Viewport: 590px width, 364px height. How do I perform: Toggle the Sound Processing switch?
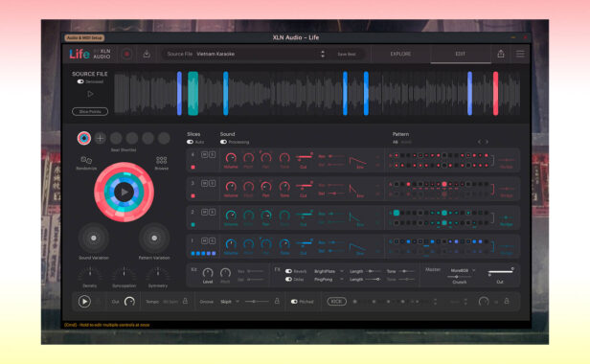[223, 142]
